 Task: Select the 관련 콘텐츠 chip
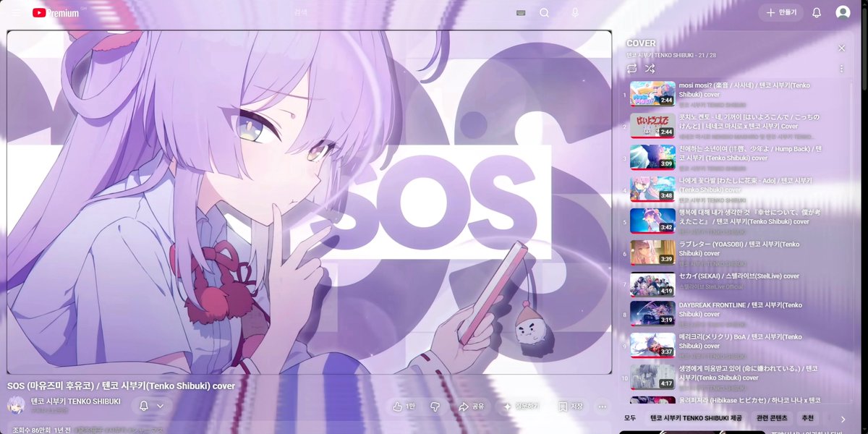coord(773,418)
